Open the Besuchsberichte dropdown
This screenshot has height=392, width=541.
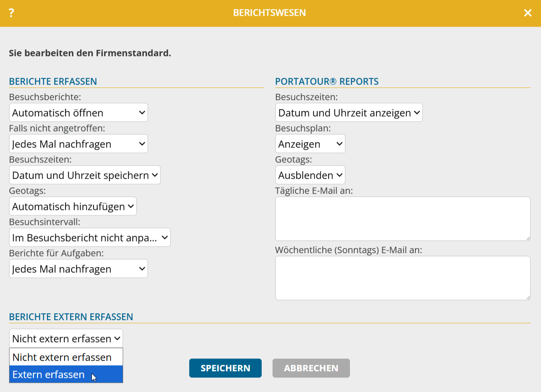78,113
